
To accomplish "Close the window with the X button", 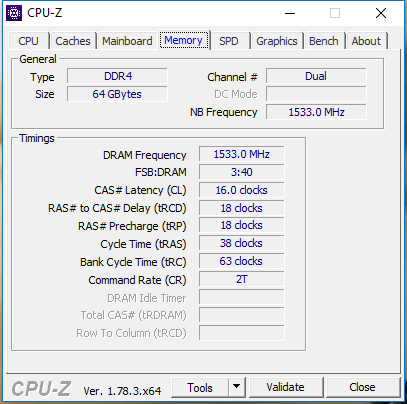I will 381,13.
